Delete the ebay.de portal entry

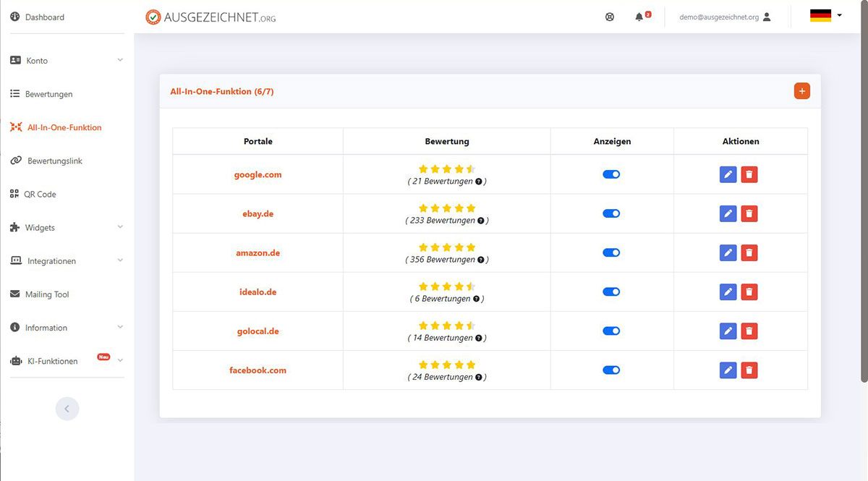[x=749, y=213]
